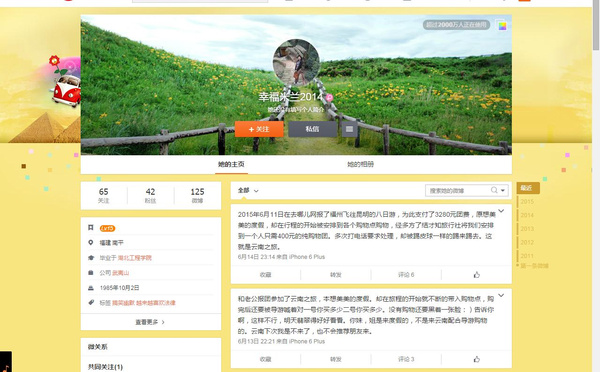Open the 全部 filter dropdown

click(248, 190)
